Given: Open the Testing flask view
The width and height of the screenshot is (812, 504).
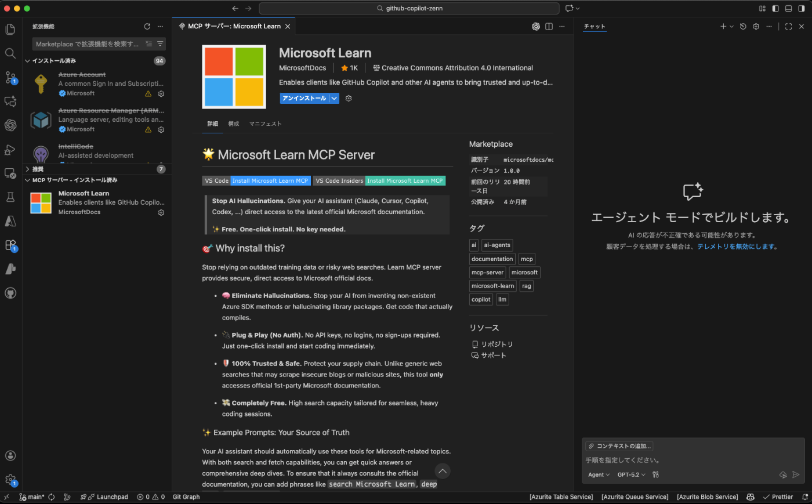Looking at the screenshot, I should pyautogui.click(x=10, y=197).
